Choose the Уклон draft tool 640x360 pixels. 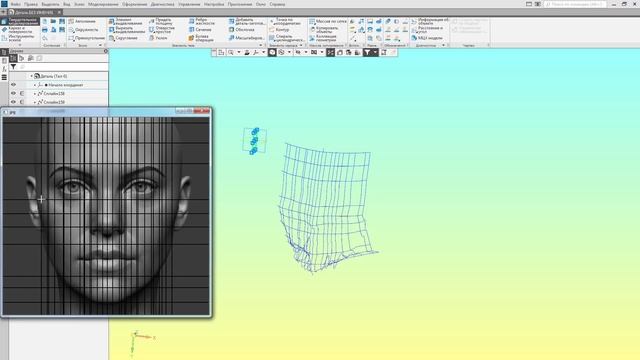tap(158, 38)
